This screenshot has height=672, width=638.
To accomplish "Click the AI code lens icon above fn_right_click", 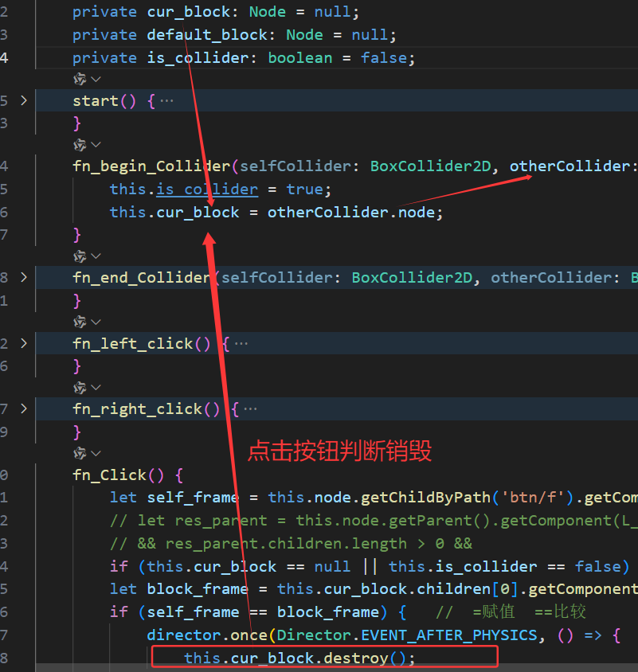I will (x=80, y=388).
